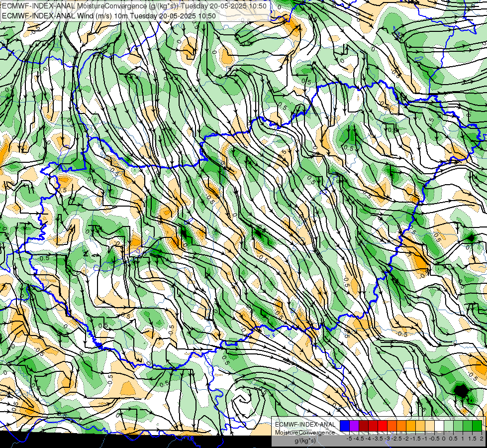The width and height of the screenshot is (487, 448).
Task: Click the 2 value at the legend scale end
Action: pyautogui.click(x=482, y=439)
